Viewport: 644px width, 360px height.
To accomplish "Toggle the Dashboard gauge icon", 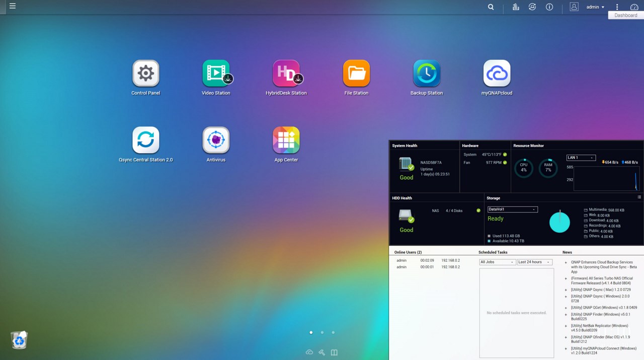I will click(634, 7).
